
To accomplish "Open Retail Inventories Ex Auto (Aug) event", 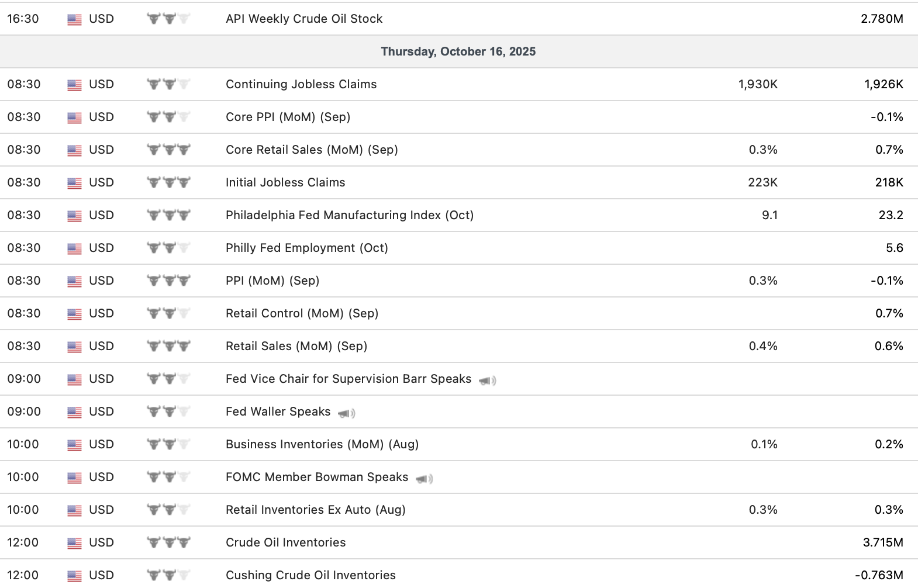I will (x=315, y=510).
